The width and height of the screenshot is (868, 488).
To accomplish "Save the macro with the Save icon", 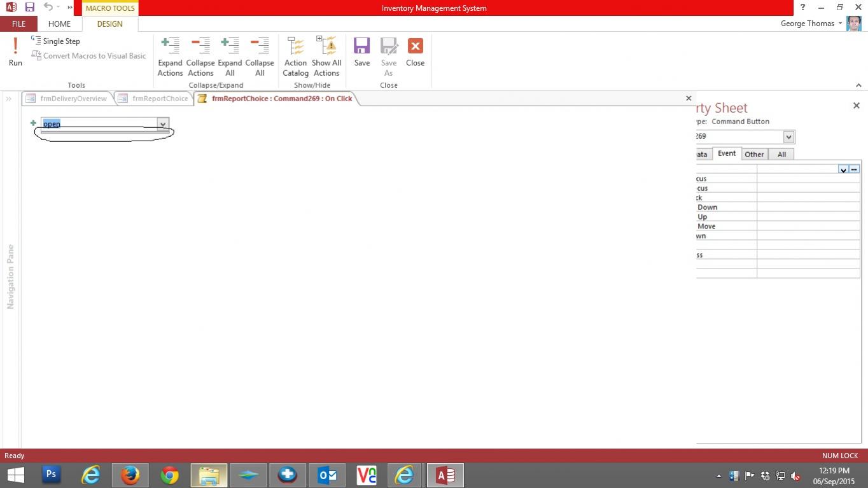I will [362, 52].
